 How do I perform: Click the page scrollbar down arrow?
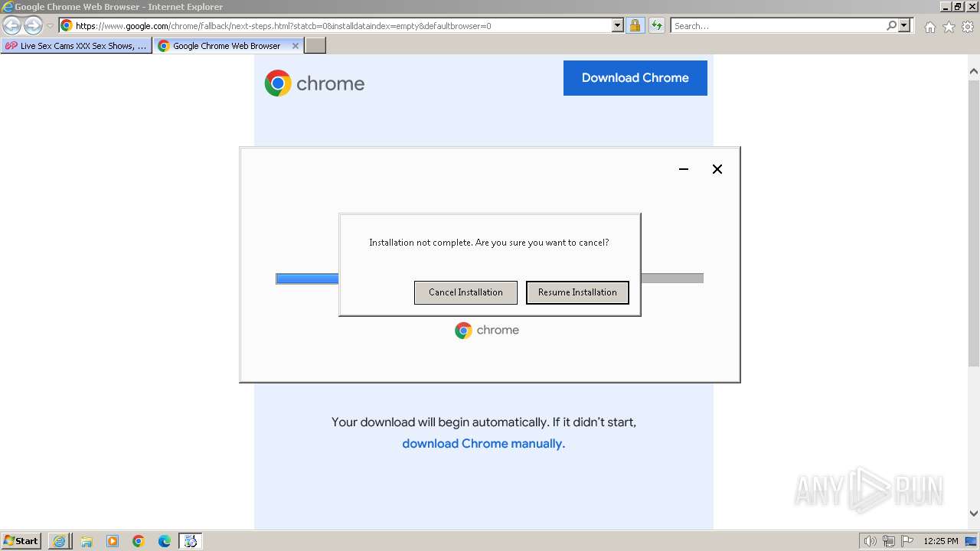point(973,514)
